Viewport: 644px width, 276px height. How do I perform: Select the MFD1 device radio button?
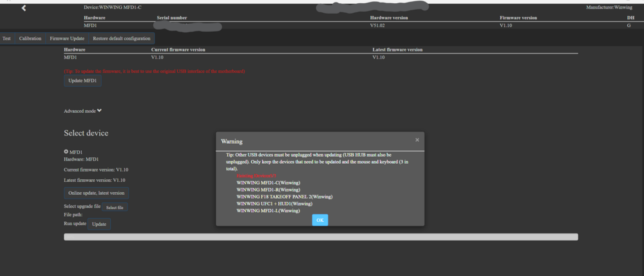point(66,152)
